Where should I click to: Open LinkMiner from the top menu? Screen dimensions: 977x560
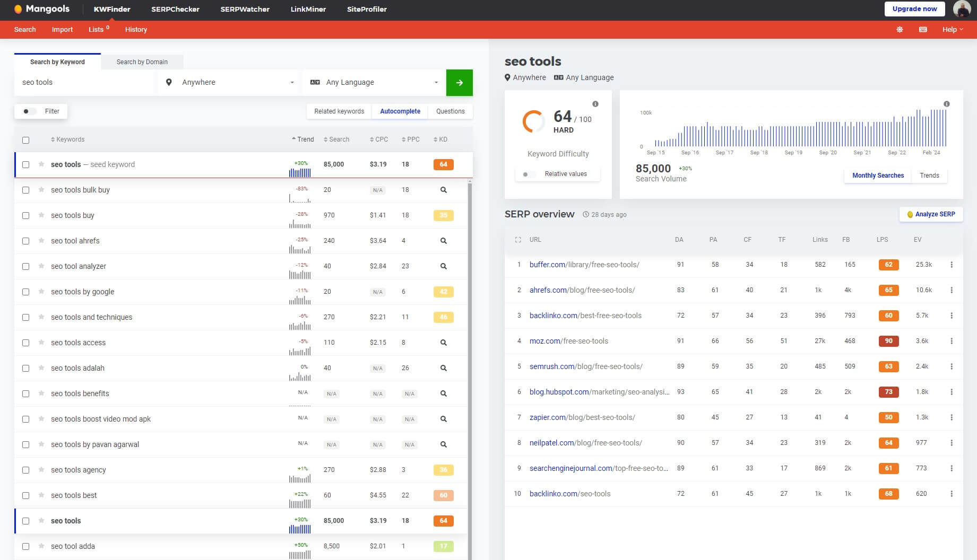tap(308, 9)
